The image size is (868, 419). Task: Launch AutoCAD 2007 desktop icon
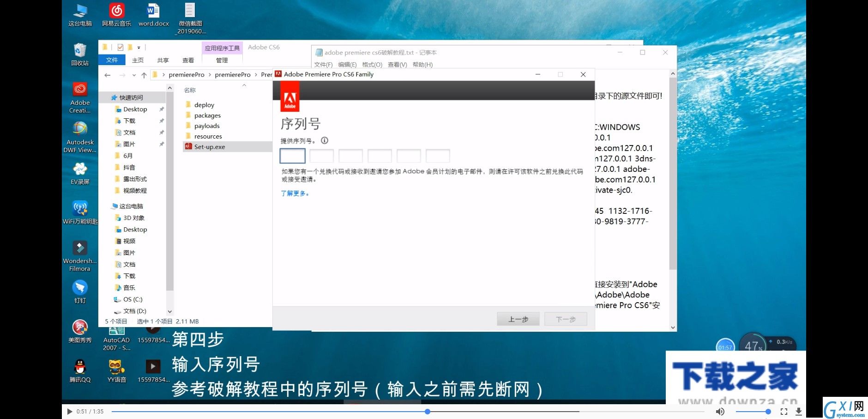(x=116, y=339)
